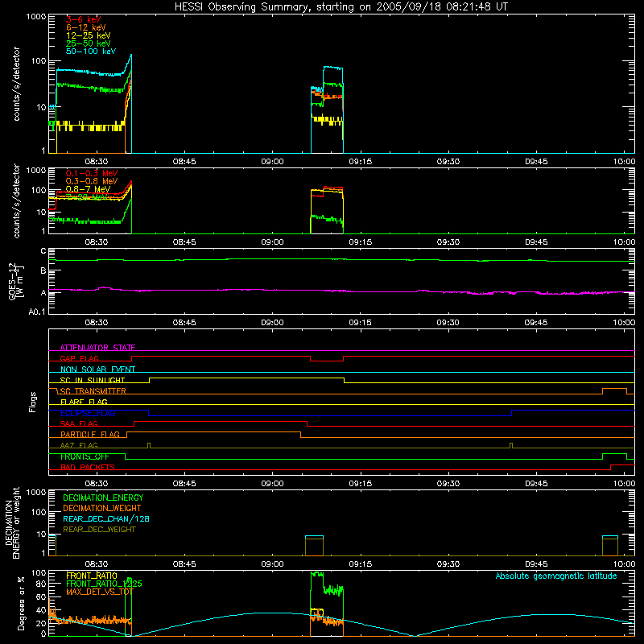Select the Absolute geomagnetic latitude label
Screen dimensions: 644x644
(556, 576)
